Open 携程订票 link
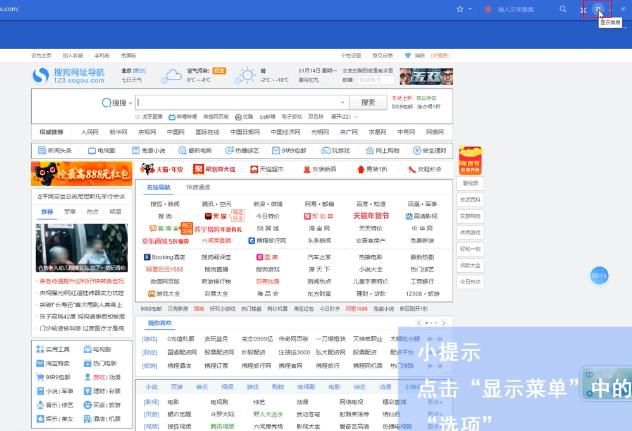The width and height of the screenshot is (632, 431). click(216, 366)
